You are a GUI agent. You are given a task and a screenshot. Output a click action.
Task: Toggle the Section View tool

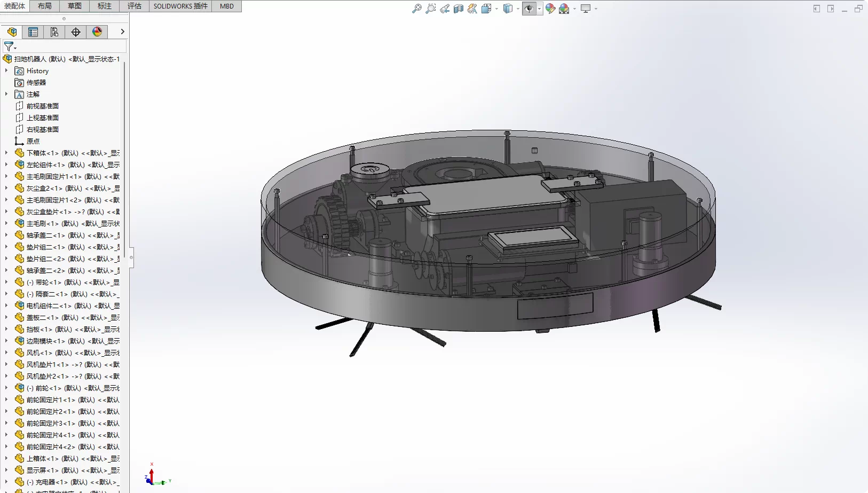click(x=459, y=9)
